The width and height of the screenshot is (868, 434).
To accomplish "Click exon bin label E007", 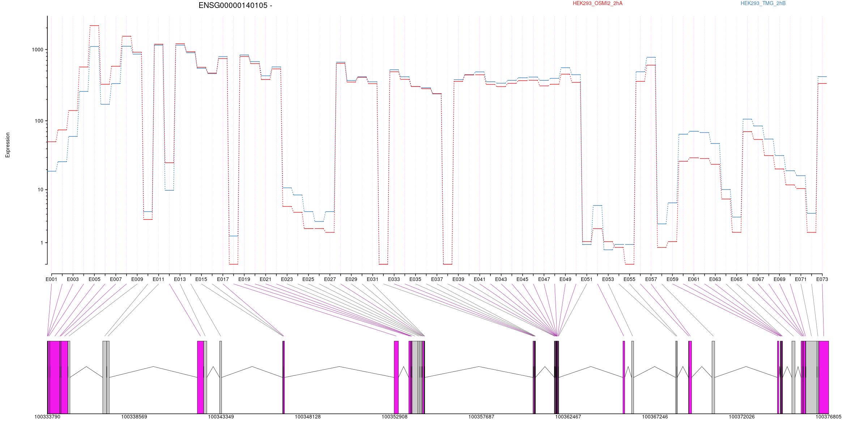I will point(116,279).
